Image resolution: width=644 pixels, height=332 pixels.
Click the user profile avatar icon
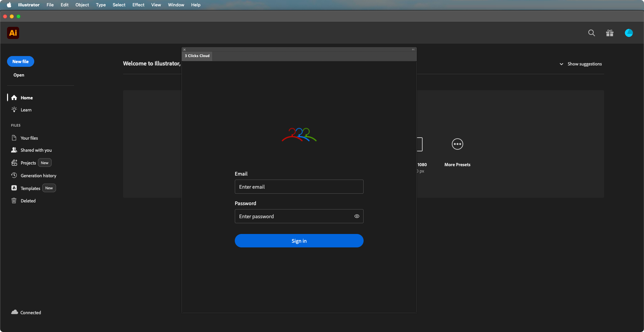(629, 33)
